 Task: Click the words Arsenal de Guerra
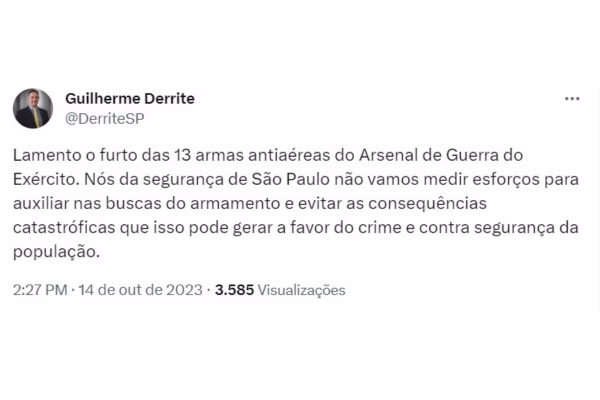click(429, 155)
